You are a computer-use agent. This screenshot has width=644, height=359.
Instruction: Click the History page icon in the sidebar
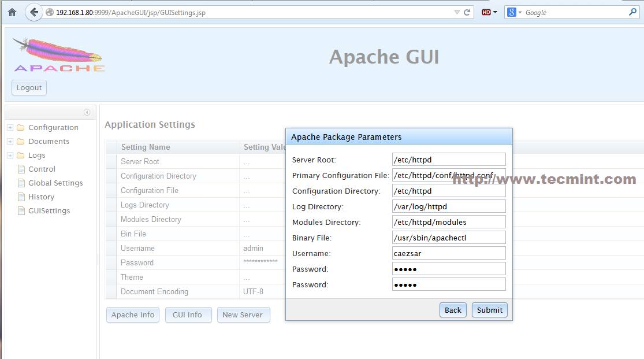click(x=21, y=197)
